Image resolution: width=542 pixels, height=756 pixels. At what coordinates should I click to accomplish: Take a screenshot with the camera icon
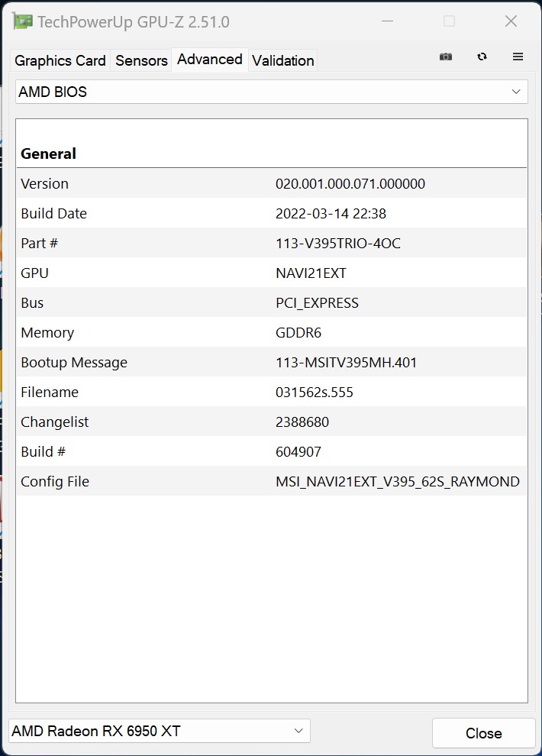tap(446, 57)
